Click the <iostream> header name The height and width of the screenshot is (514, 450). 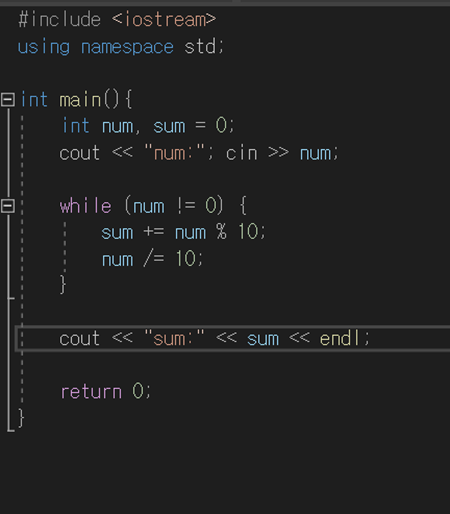pos(164,19)
